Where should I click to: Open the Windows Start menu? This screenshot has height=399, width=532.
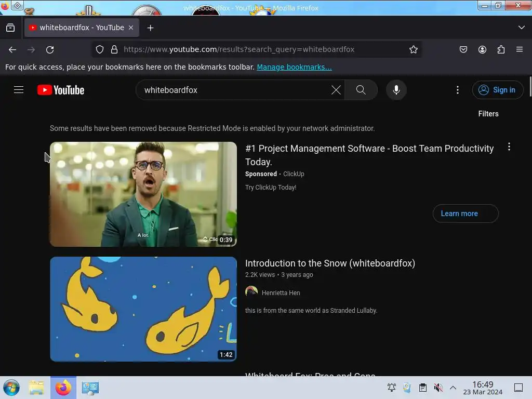(11, 388)
